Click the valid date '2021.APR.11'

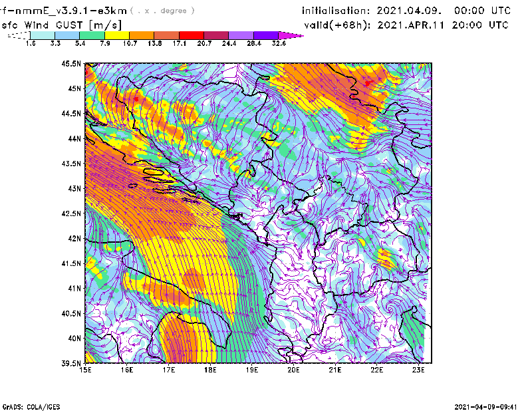click(x=411, y=25)
